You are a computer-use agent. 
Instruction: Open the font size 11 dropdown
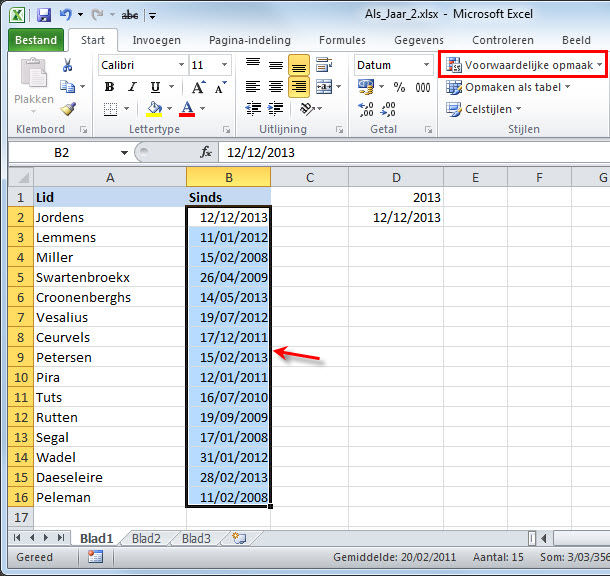[224, 65]
